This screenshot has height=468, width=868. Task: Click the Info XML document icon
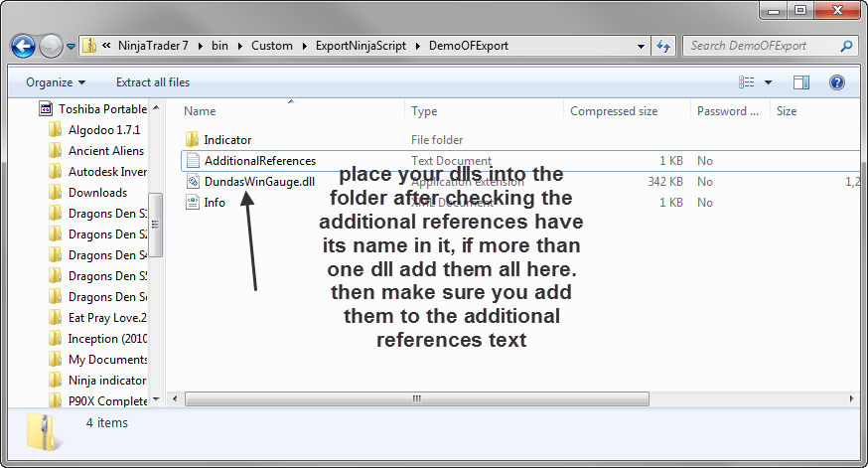pyautogui.click(x=192, y=202)
